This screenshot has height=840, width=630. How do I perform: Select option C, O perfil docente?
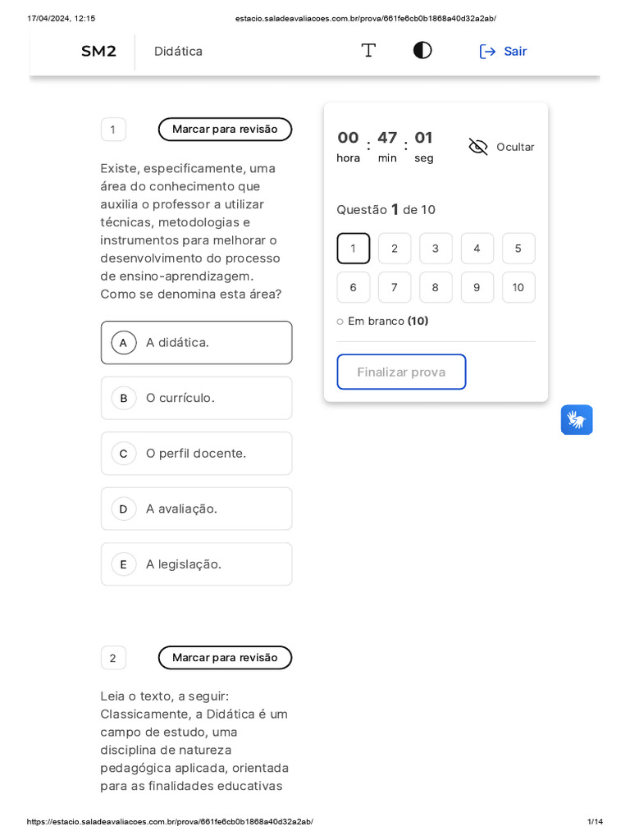coord(196,454)
